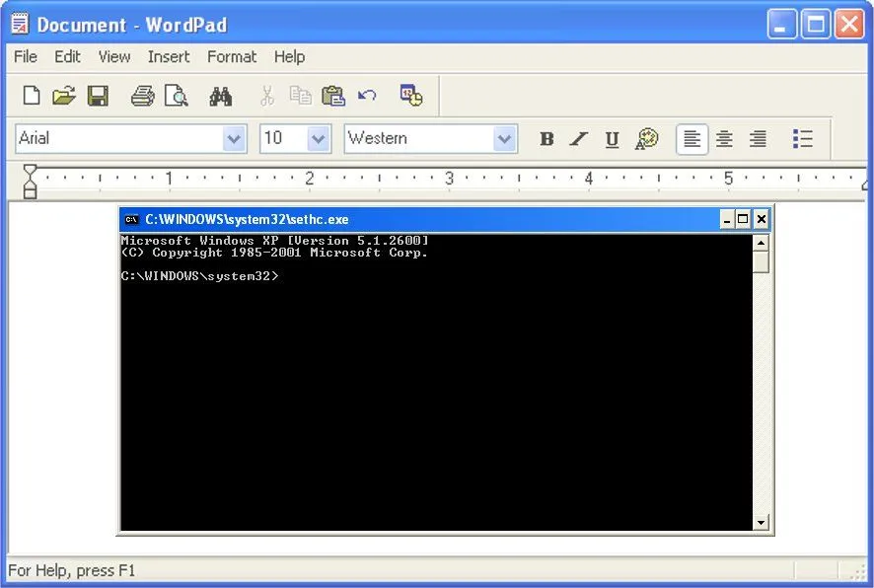Toggle the bullets list button
Viewport: 874px width, 588px height.
(x=803, y=139)
